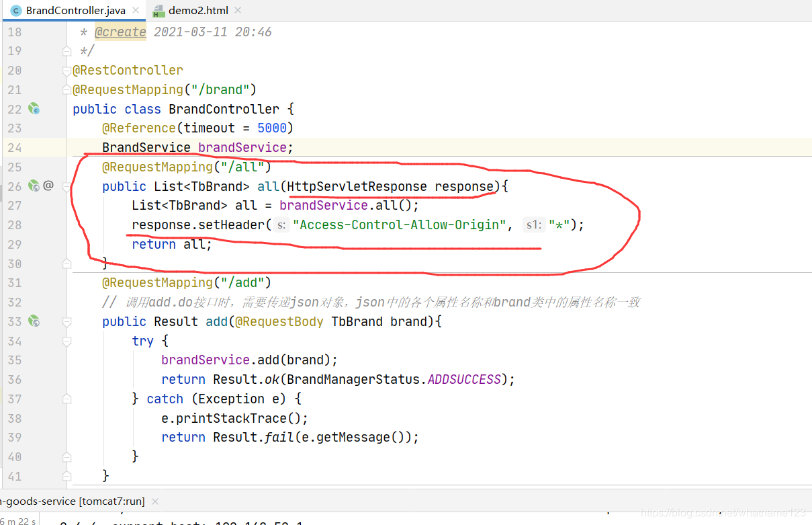812x525 pixels.
Task: Click the fold end marker on line 40
Action: click(66, 456)
